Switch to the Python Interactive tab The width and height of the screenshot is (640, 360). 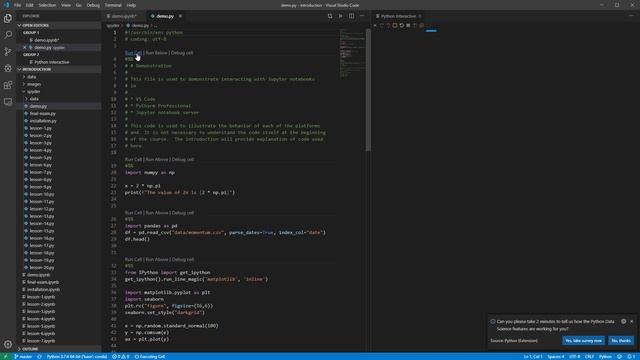pos(398,16)
